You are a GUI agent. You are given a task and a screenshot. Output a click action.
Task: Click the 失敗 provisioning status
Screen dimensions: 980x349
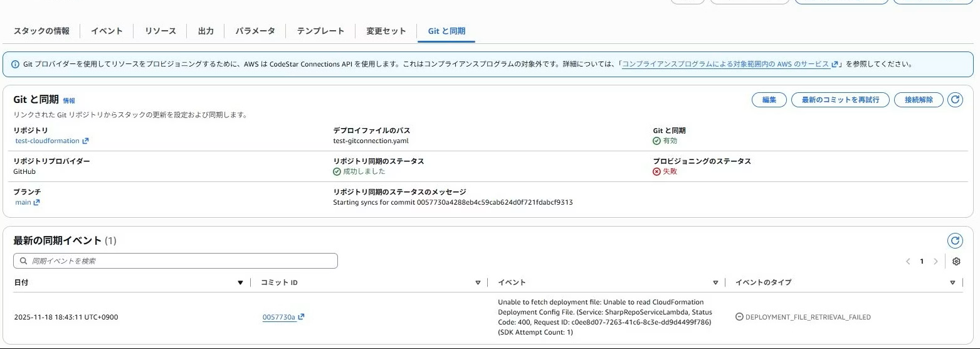[x=665, y=171]
